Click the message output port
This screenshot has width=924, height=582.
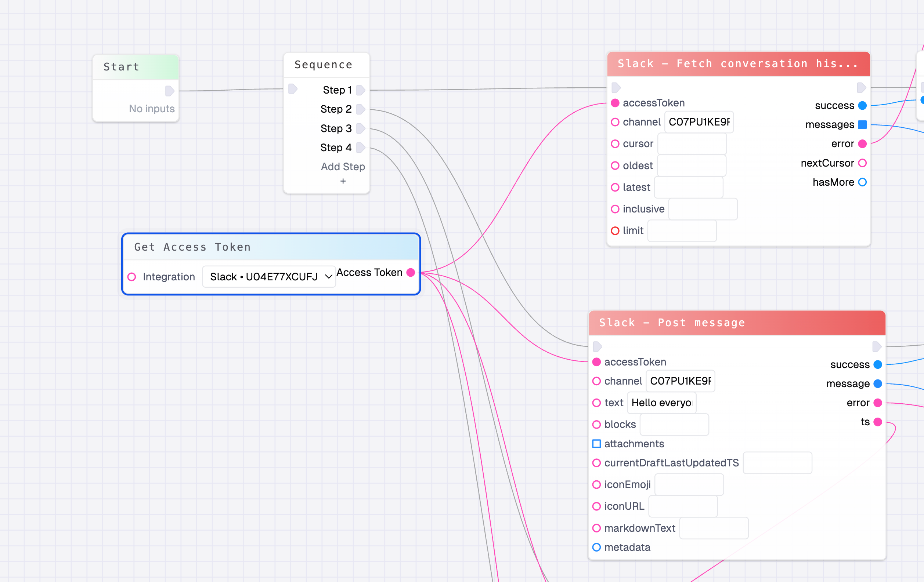(878, 384)
